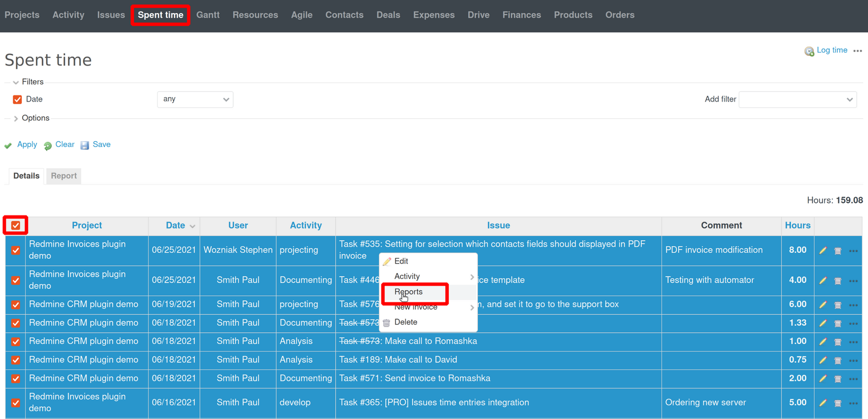This screenshot has height=419, width=868.
Task: Expand the Options section
Action: click(35, 118)
